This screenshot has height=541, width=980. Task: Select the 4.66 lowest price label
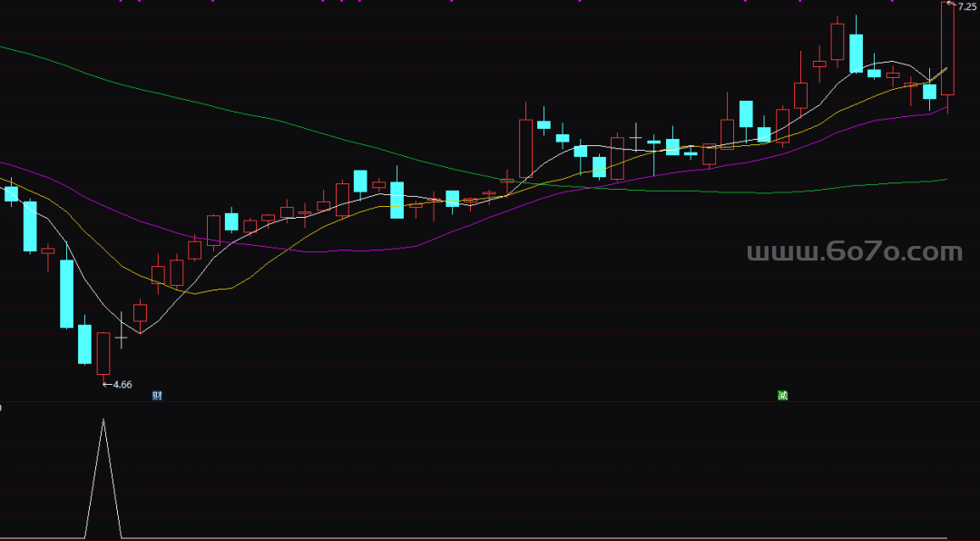tap(121, 385)
